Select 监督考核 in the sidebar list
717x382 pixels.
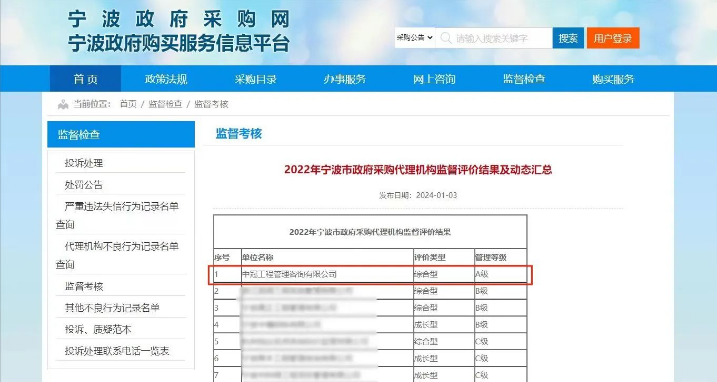tap(84, 286)
